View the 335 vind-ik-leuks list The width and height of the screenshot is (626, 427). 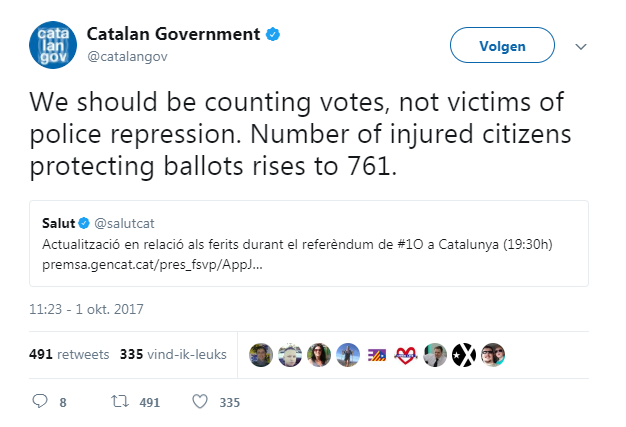coord(173,354)
